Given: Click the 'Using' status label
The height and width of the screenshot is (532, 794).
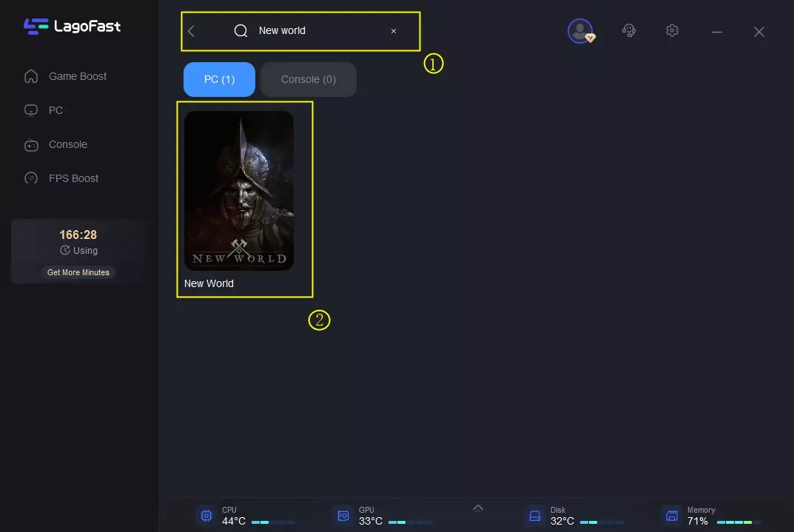Looking at the screenshot, I should [x=85, y=251].
